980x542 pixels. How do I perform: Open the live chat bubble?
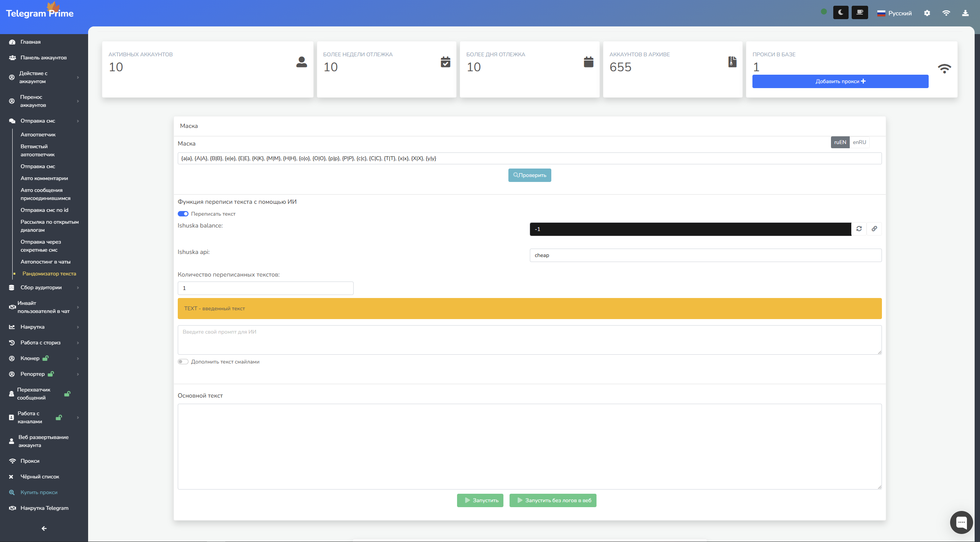tap(961, 522)
